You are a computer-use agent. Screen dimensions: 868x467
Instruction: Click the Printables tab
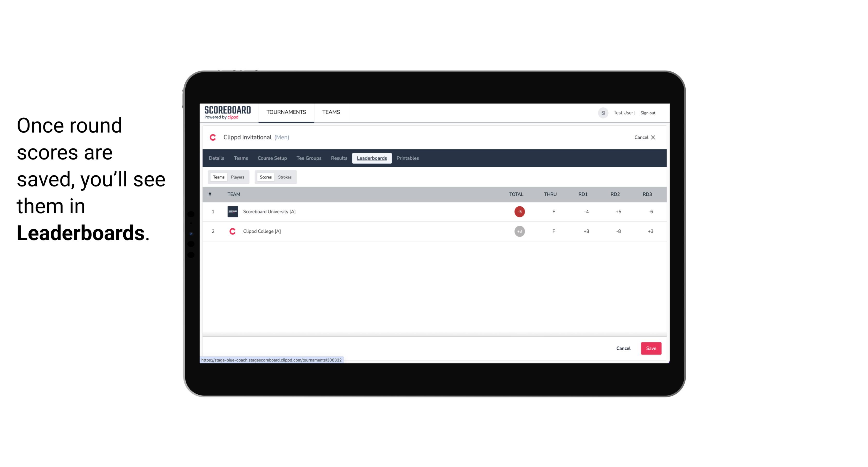tap(408, 158)
